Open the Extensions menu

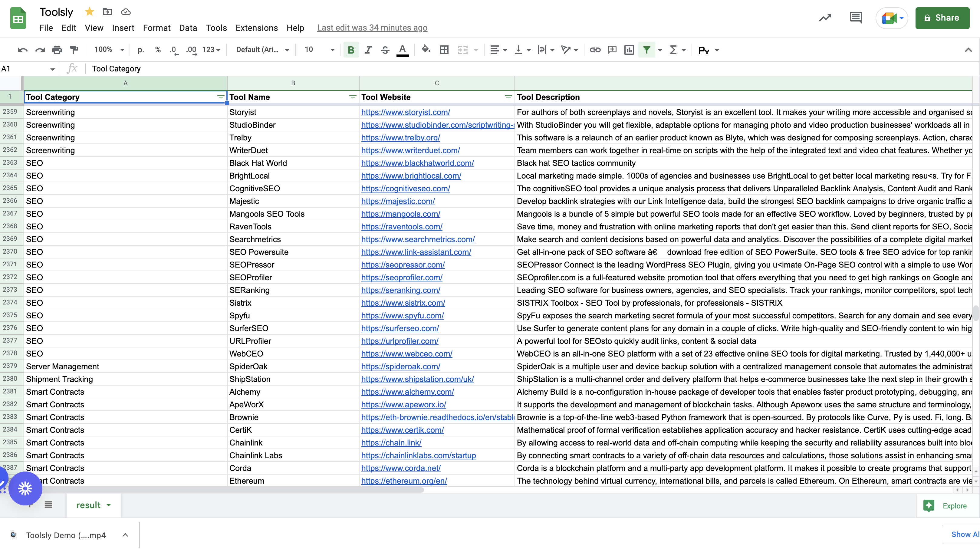click(256, 28)
